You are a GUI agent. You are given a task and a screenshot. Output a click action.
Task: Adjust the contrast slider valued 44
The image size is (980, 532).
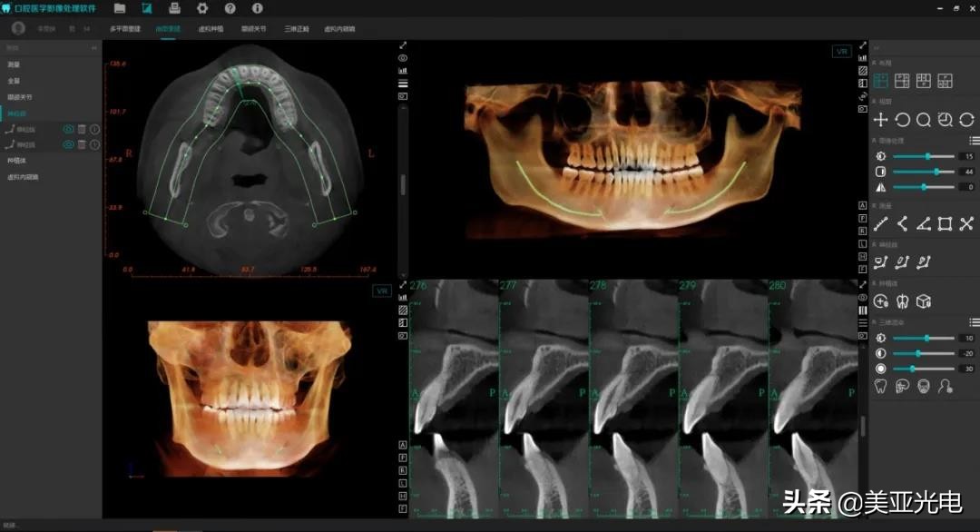click(923, 172)
